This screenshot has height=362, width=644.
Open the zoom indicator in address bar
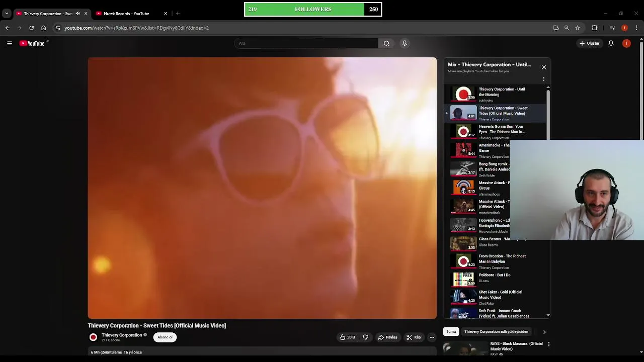567,28
